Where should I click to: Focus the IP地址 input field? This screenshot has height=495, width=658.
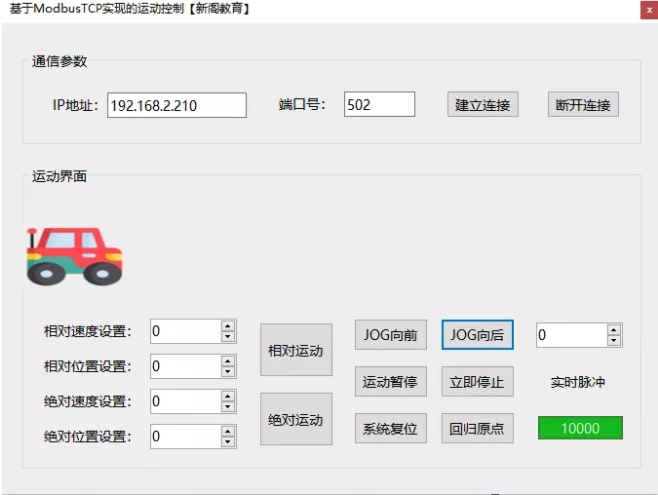click(x=177, y=105)
